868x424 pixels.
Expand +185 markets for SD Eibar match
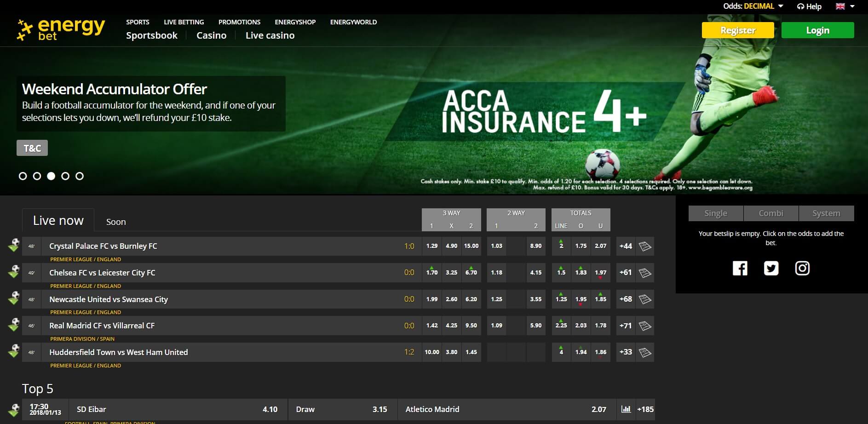point(645,409)
